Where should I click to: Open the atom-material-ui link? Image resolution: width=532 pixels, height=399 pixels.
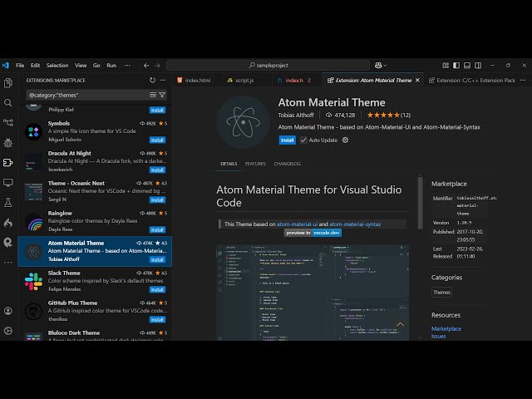click(297, 224)
